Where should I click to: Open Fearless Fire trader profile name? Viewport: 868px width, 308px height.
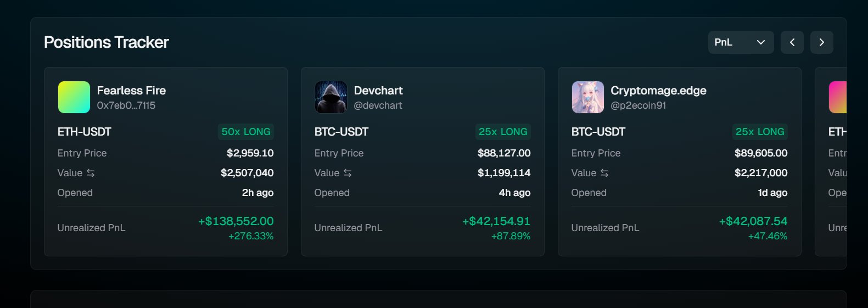[x=131, y=91]
